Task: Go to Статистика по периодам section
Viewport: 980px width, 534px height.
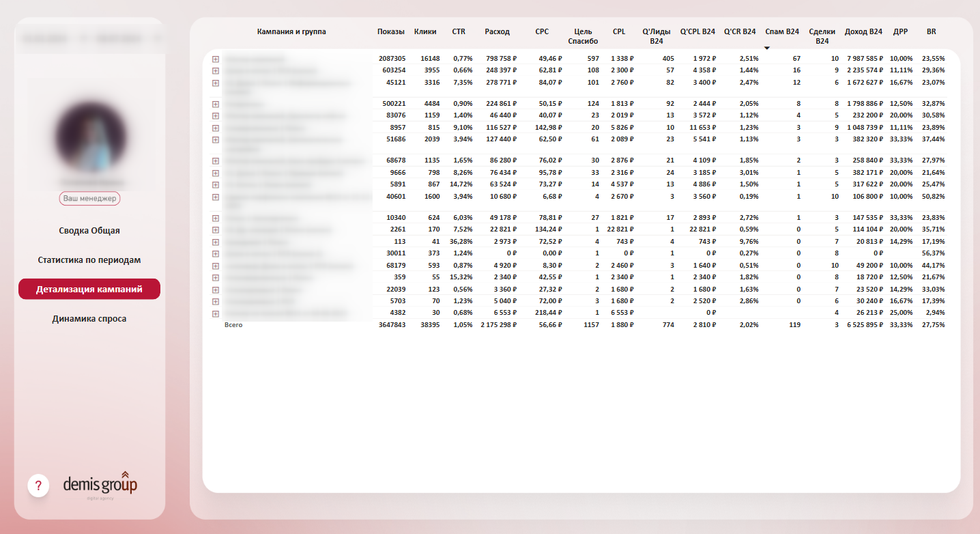Action: coord(89,260)
